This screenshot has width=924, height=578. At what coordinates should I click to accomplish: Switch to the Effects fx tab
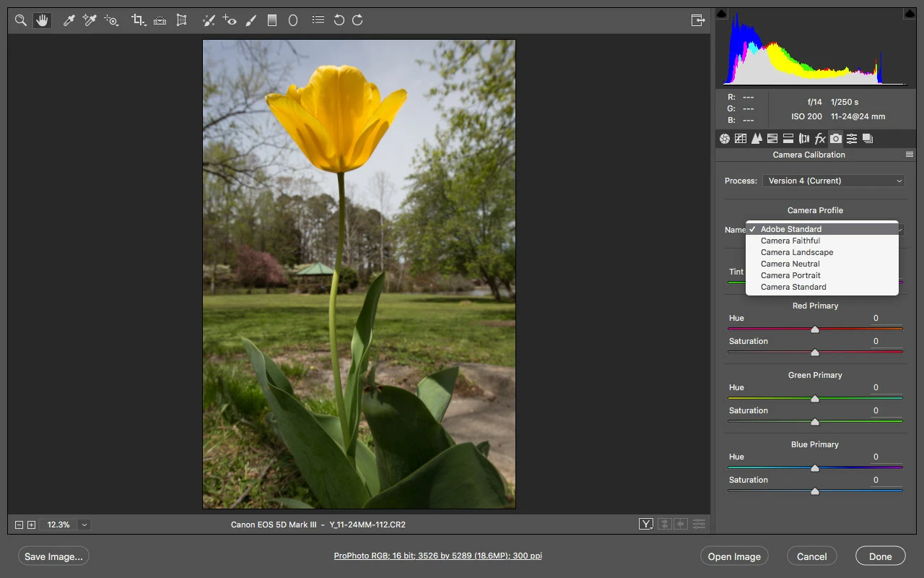820,139
